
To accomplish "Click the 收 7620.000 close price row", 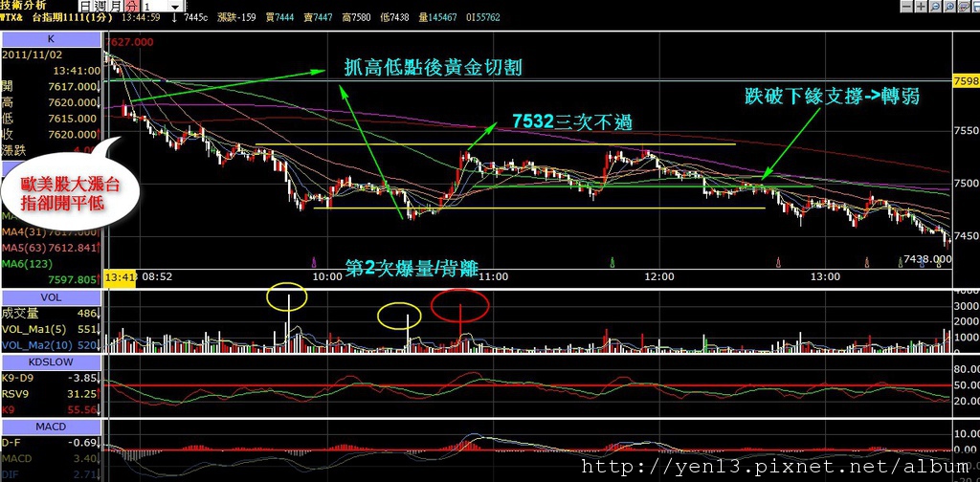I will (x=52, y=134).
